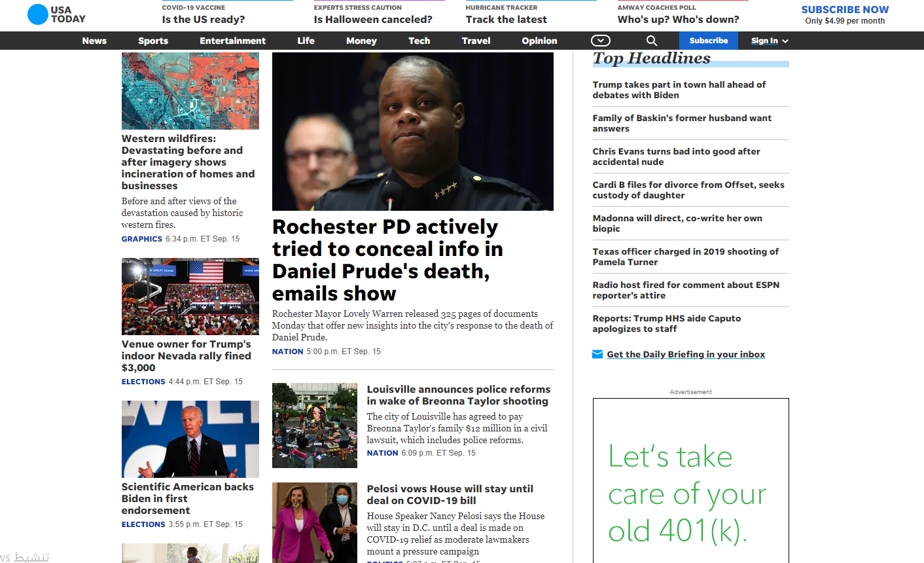Image resolution: width=924 pixels, height=563 pixels.
Task: Open Scientific American backs Biden story
Action: point(188,498)
